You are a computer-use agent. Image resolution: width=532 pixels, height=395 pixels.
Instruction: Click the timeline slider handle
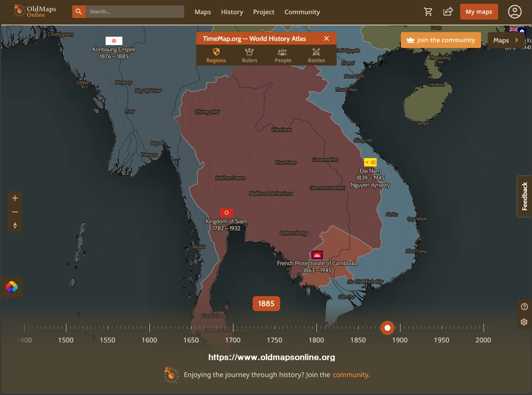coord(387,328)
